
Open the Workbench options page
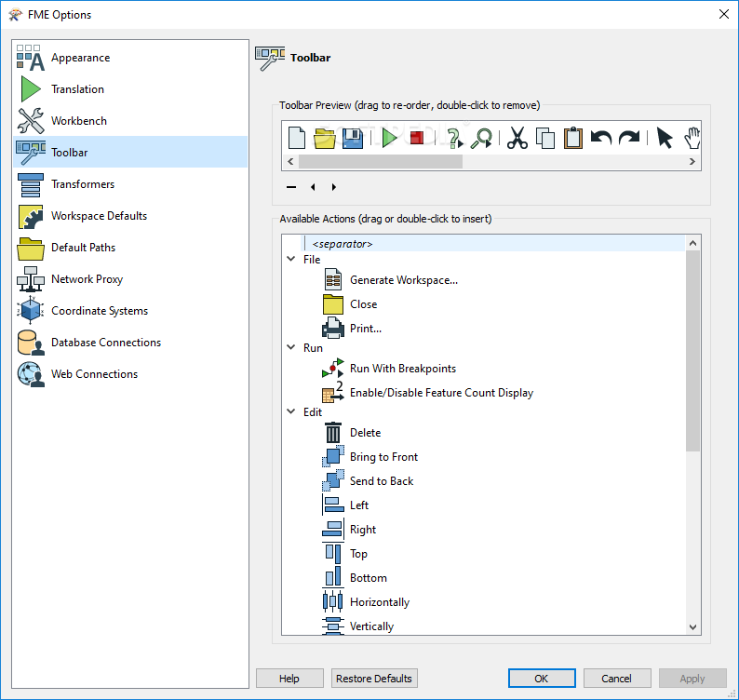point(130,121)
